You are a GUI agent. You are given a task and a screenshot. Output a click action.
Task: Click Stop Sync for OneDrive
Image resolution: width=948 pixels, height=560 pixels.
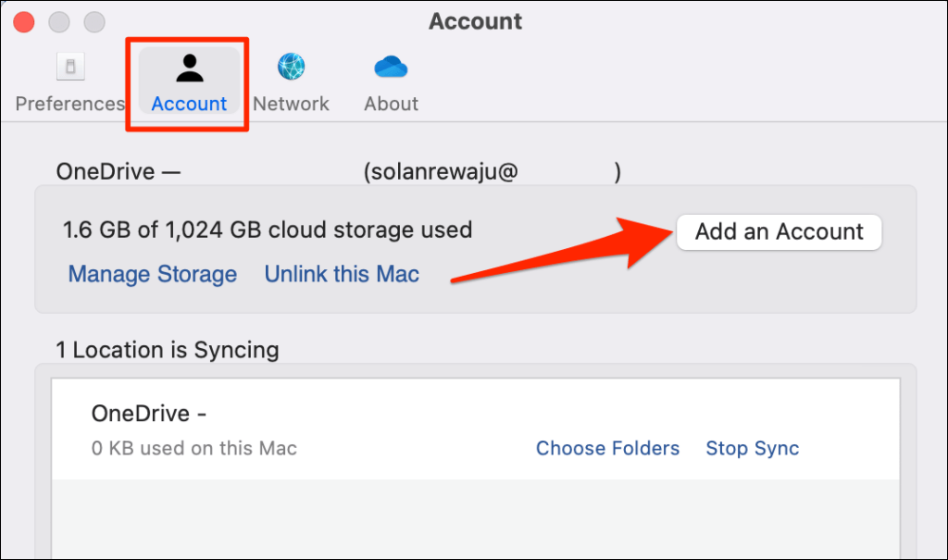(x=752, y=448)
